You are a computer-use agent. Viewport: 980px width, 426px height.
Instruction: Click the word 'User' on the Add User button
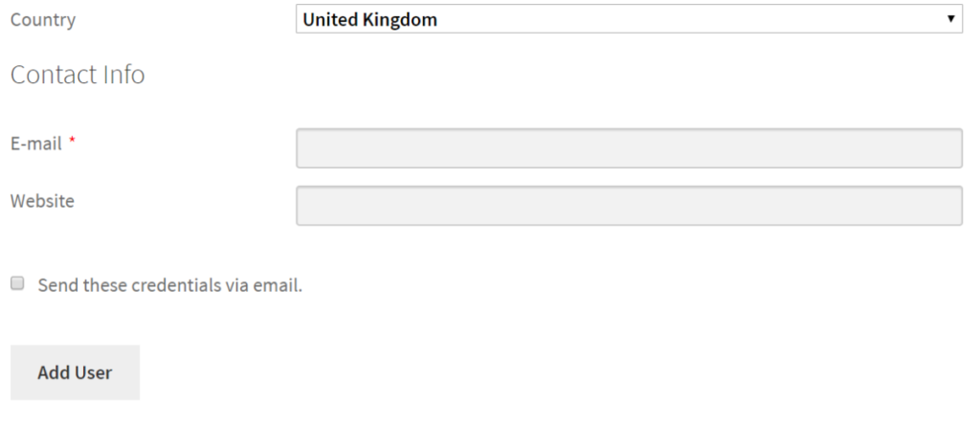[95, 372]
